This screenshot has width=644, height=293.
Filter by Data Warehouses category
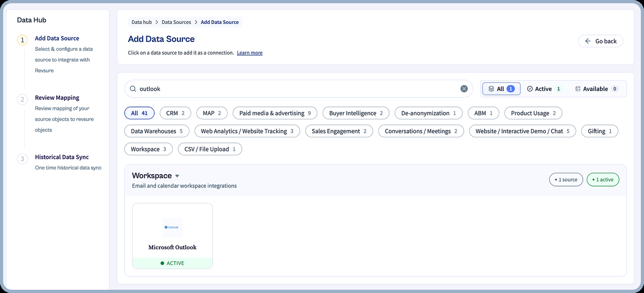tap(157, 131)
